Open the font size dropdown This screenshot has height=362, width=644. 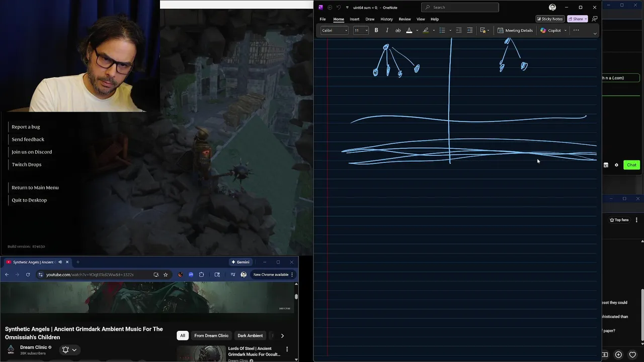coord(361,30)
